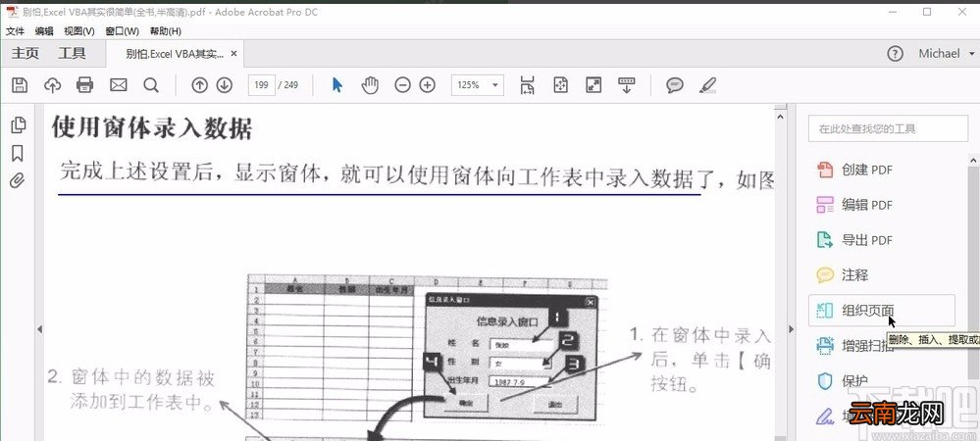The width and height of the screenshot is (980, 441).
Task: Click the upload to cloud icon
Action: coord(53,85)
